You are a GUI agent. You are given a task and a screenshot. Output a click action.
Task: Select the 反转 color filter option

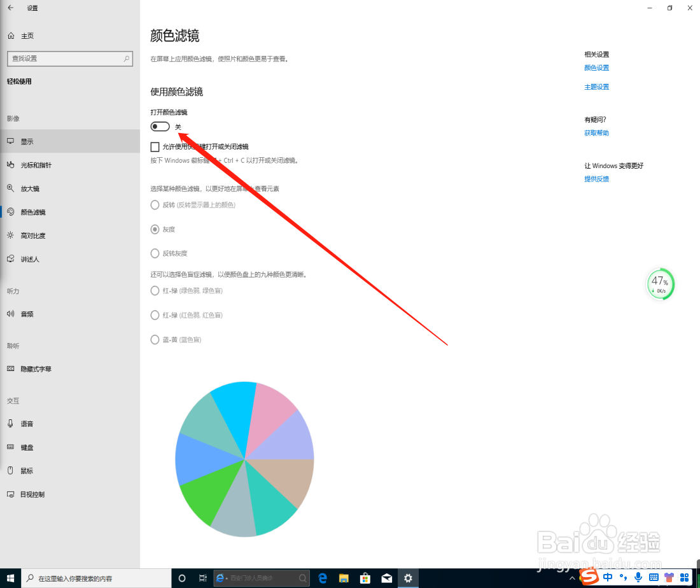pos(155,204)
